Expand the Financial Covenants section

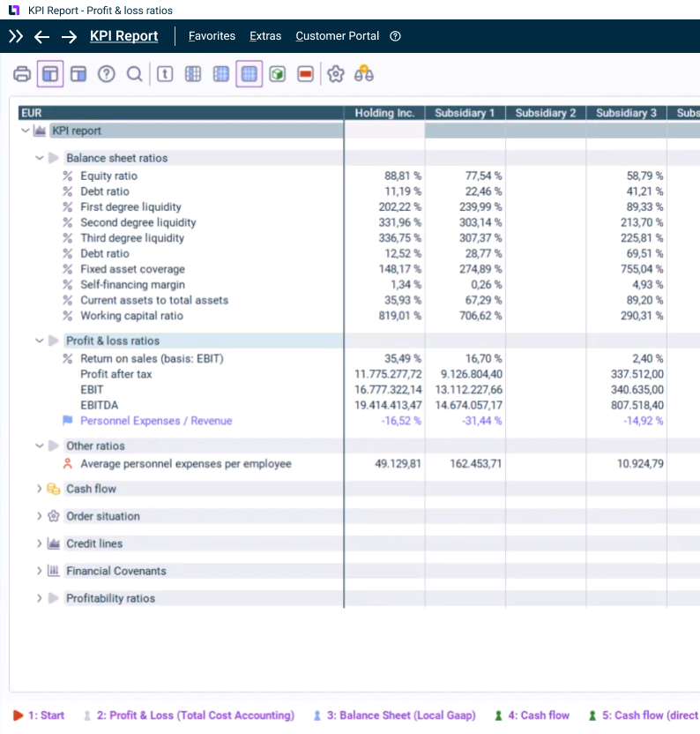click(x=39, y=571)
